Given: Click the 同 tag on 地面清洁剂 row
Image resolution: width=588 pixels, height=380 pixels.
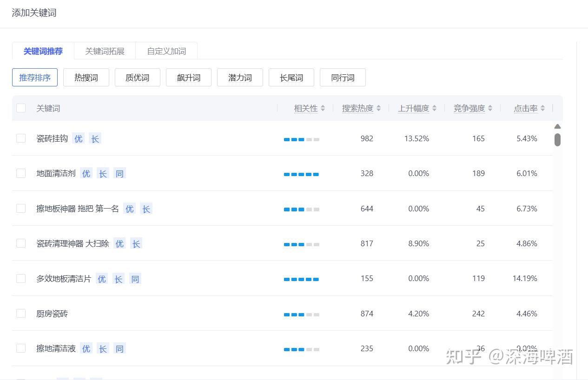Looking at the screenshot, I should 119,173.
